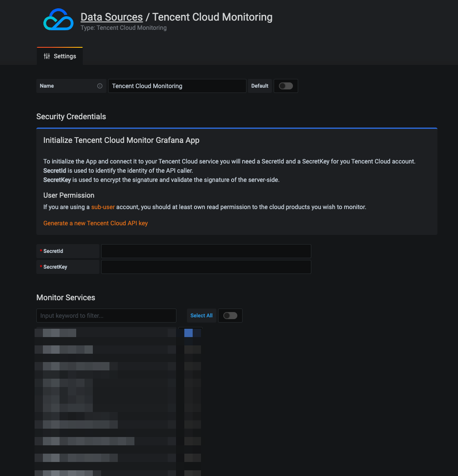Click into the SecretKey field

206,267
